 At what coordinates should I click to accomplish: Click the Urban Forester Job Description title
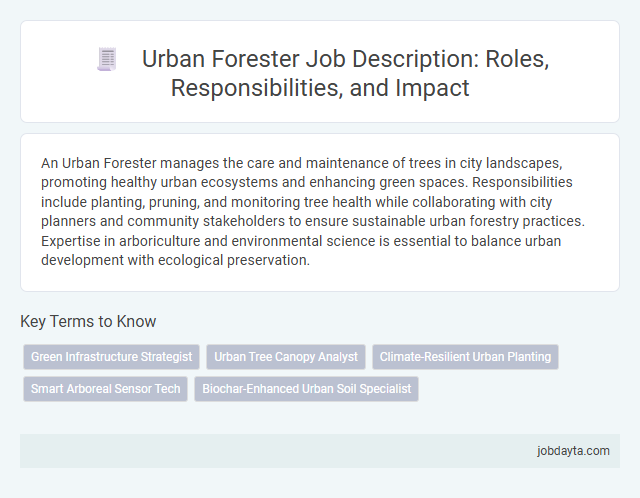pyautogui.click(x=345, y=73)
